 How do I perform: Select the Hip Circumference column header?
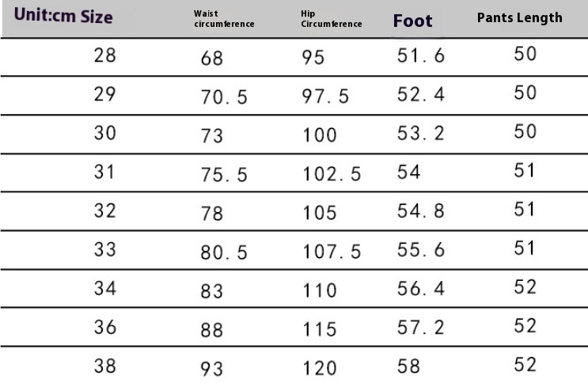click(331, 19)
